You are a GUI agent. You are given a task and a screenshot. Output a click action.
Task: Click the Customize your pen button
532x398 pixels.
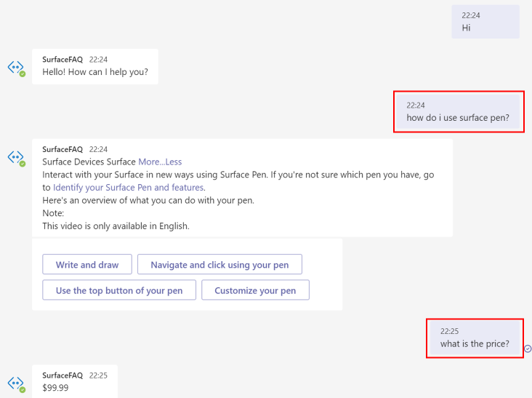coord(255,290)
